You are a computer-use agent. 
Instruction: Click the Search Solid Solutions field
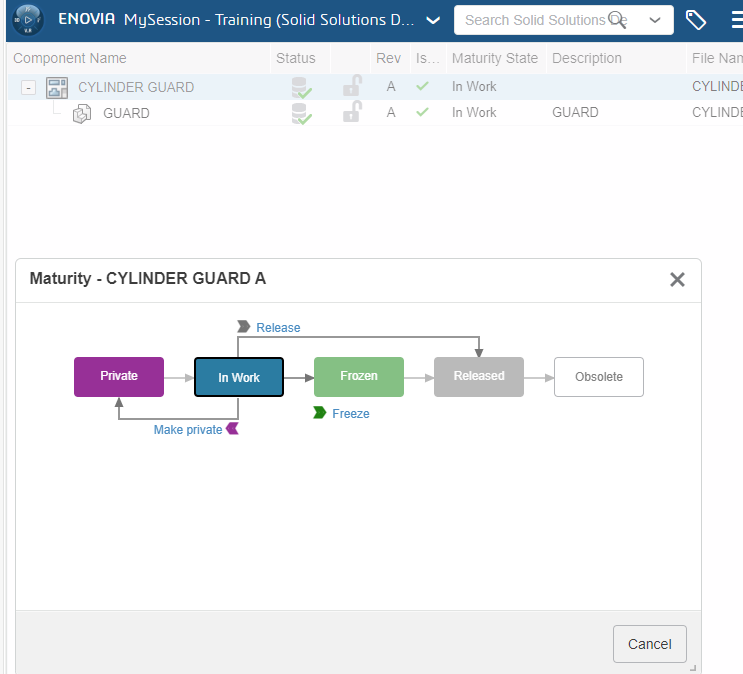point(535,20)
